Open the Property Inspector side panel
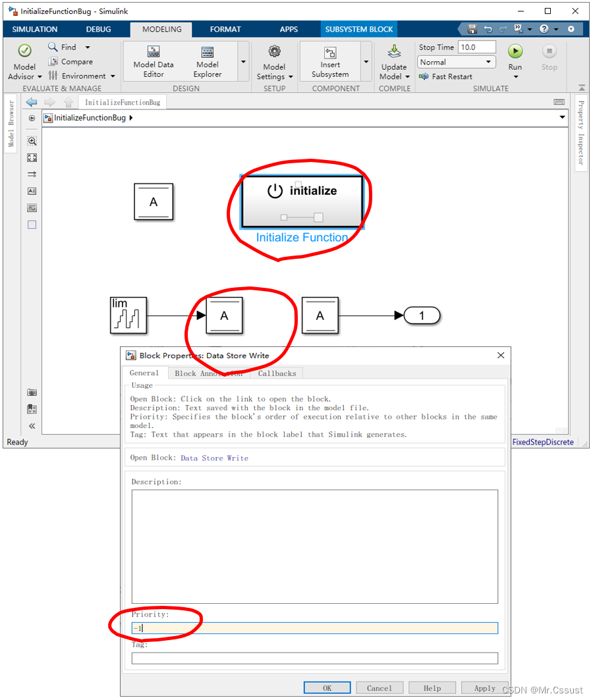593x700 pixels. (581, 132)
